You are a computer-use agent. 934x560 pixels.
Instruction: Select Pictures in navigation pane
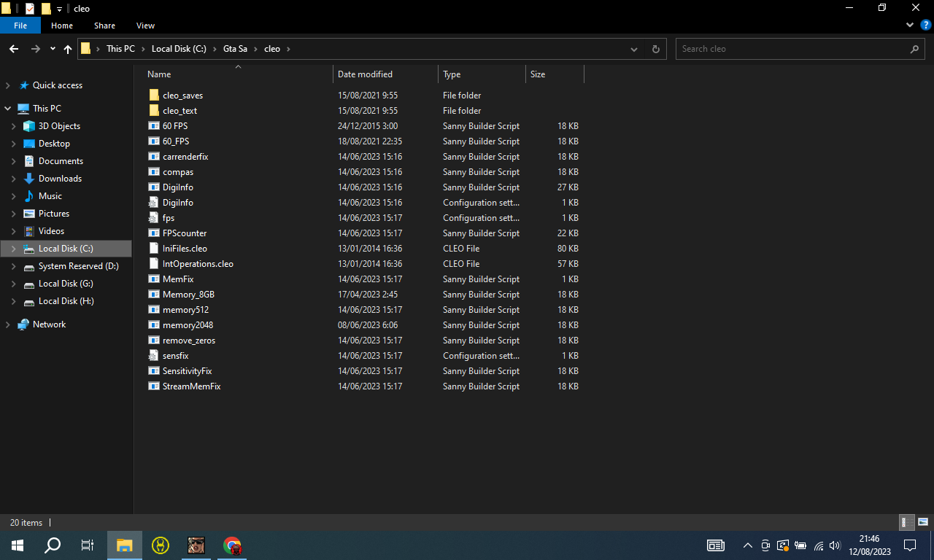(54, 214)
